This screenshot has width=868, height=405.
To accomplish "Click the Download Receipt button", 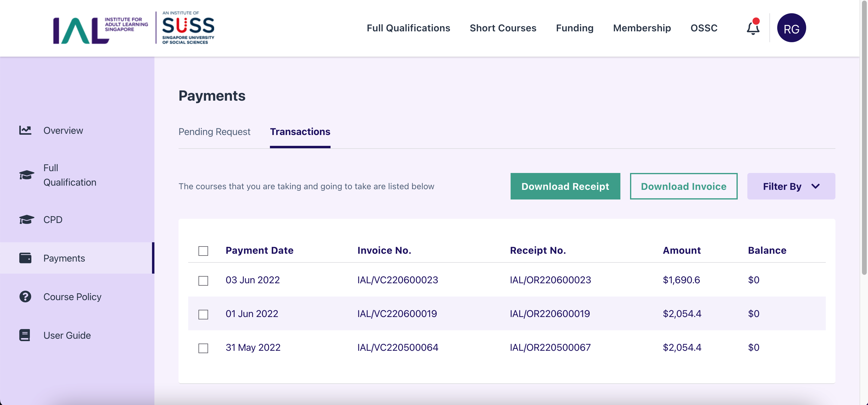I will click(565, 186).
